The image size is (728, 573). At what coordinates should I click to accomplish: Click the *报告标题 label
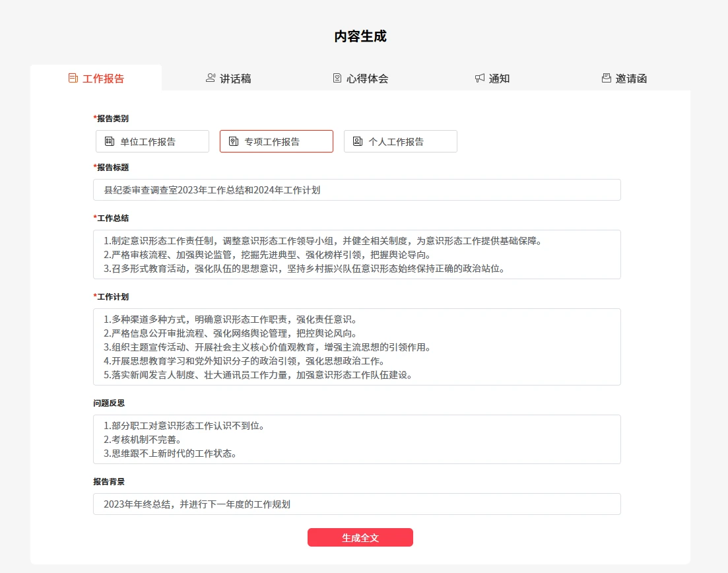111,167
